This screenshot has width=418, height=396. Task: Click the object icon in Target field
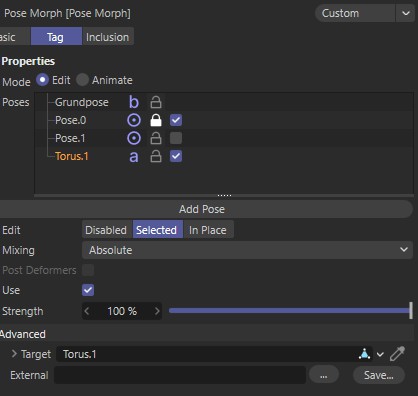click(x=364, y=354)
